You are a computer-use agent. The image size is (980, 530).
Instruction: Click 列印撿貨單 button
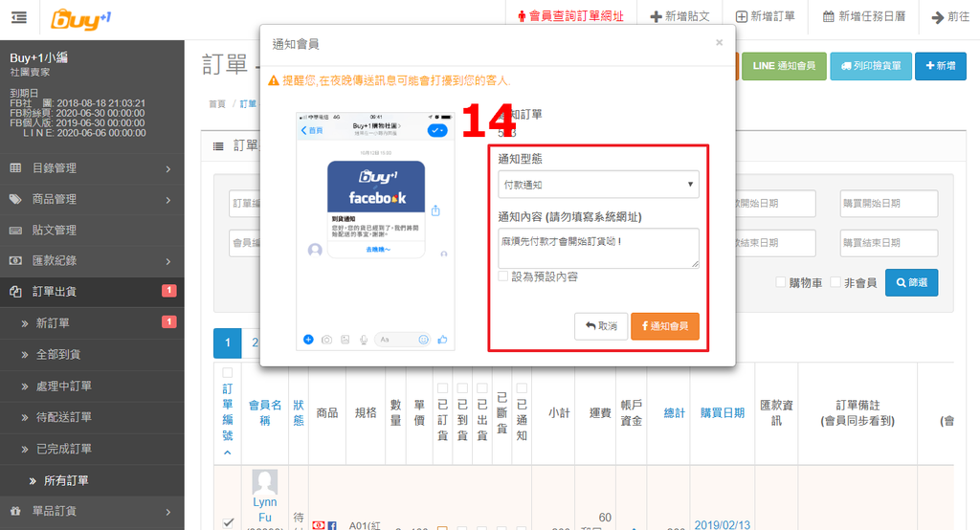pyautogui.click(x=871, y=66)
